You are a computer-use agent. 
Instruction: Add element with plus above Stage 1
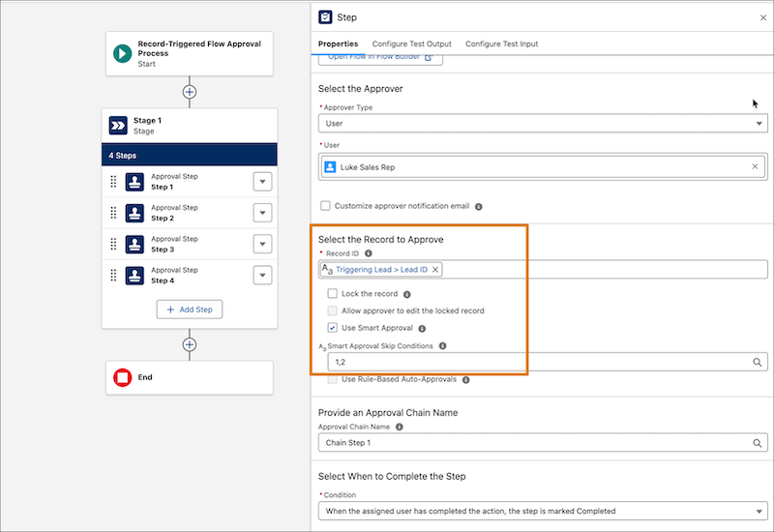(189, 92)
